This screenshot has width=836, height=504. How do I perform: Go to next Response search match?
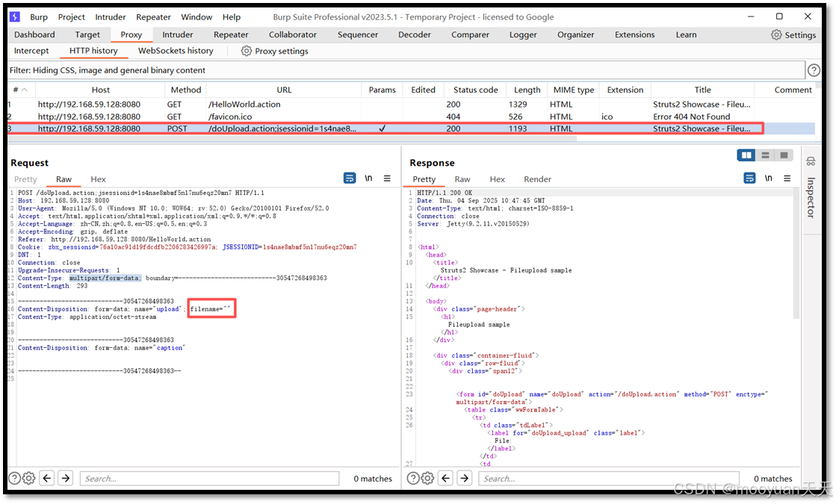coord(465,479)
